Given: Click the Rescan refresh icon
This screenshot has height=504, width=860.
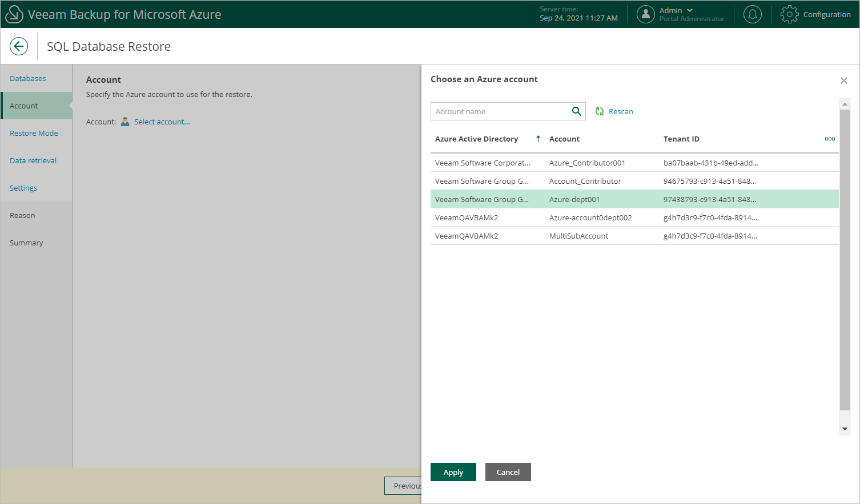Looking at the screenshot, I should 600,111.
